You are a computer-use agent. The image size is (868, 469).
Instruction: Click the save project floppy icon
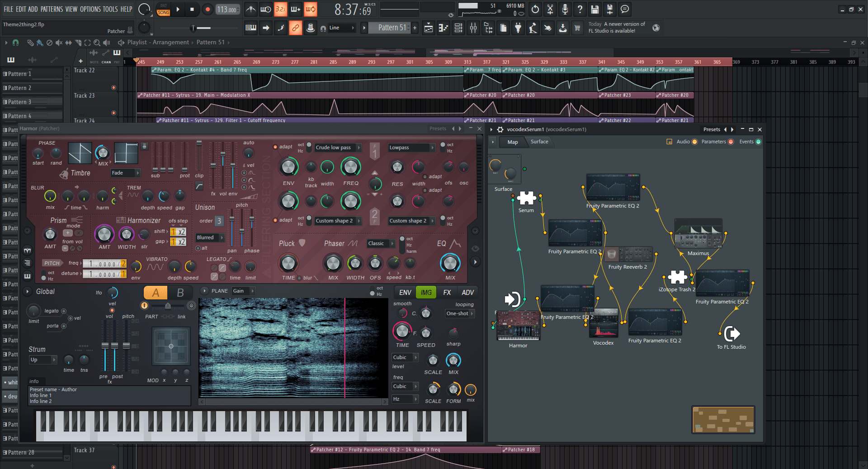tap(595, 9)
